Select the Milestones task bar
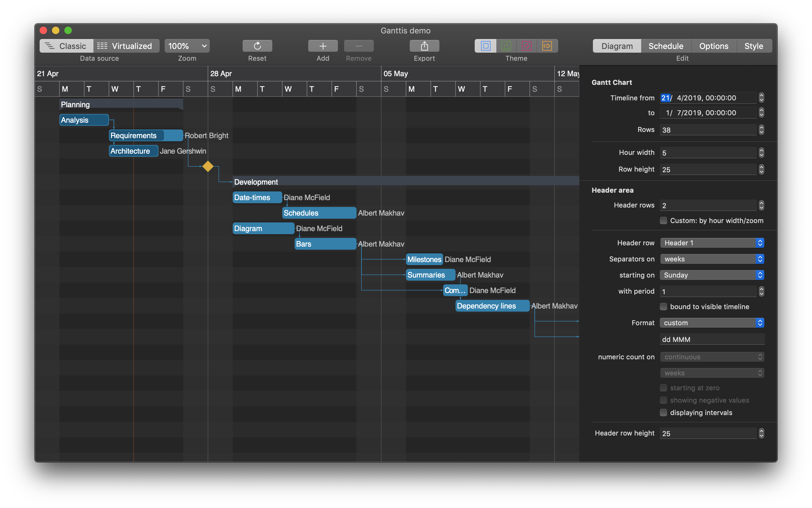This screenshot has width=812, height=508. pos(424,259)
